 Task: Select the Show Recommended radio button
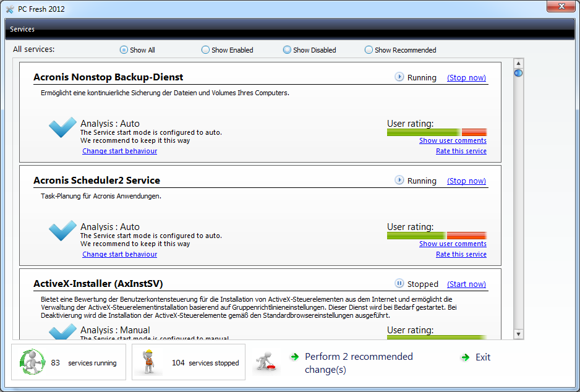(x=369, y=50)
